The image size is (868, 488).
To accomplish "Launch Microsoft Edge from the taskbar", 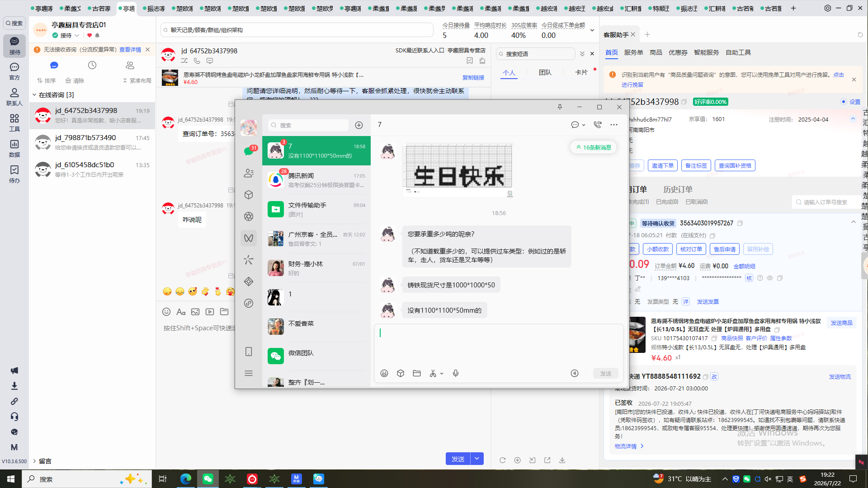I will click(186, 479).
